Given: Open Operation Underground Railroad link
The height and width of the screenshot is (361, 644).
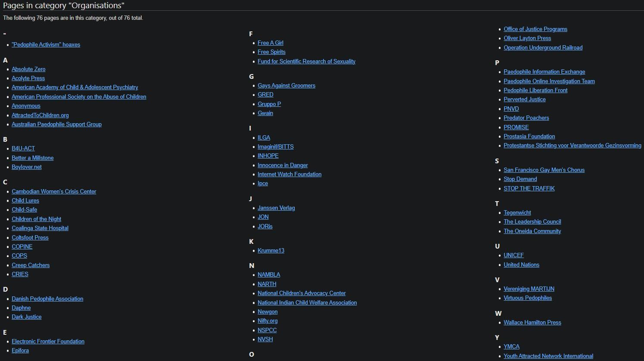Looking at the screenshot, I should tap(543, 47).
